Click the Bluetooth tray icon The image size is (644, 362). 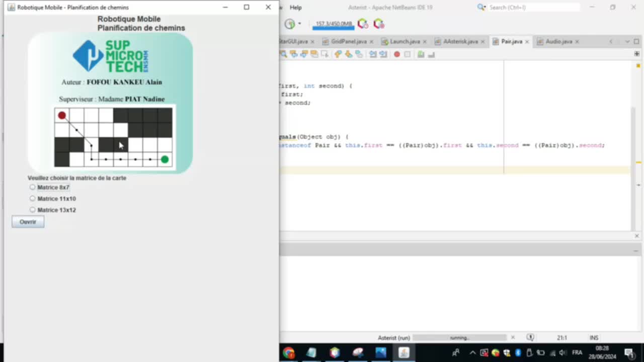click(518, 353)
